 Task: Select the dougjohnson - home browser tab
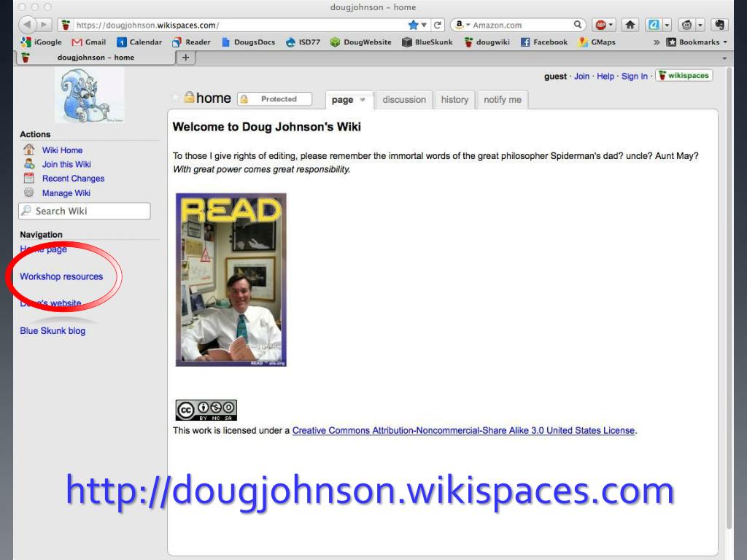(x=96, y=58)
